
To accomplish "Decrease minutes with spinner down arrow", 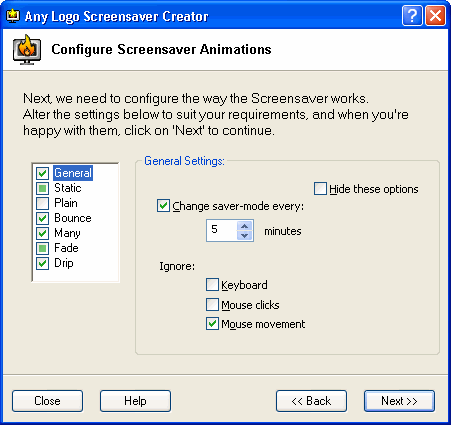I will 245,235.
